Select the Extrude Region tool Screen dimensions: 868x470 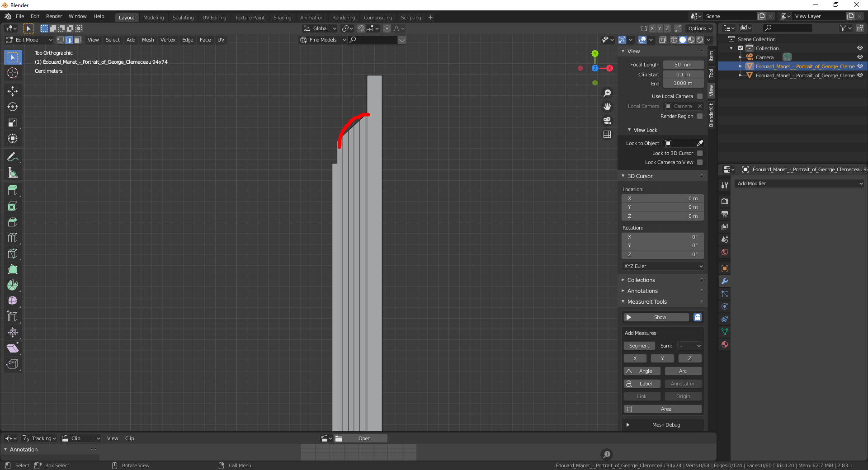(13, 190)
